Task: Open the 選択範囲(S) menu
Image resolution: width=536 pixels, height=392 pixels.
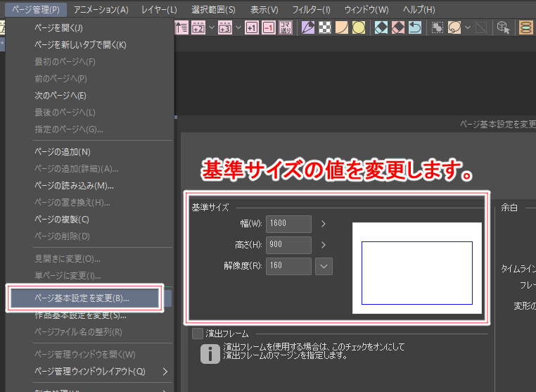Action: pyautogui.click(x=213, y=10)
